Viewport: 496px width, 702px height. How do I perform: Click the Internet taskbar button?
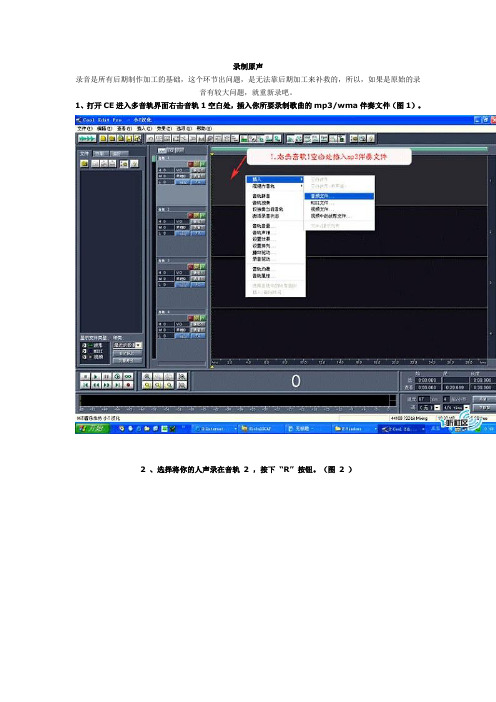214,429
